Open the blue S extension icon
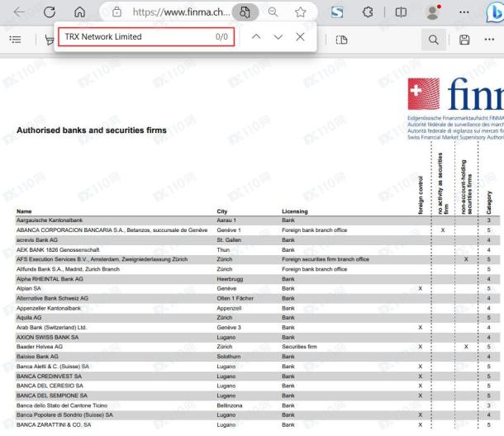The height and width of the screenshot is (436, 504). click(337, 12)
